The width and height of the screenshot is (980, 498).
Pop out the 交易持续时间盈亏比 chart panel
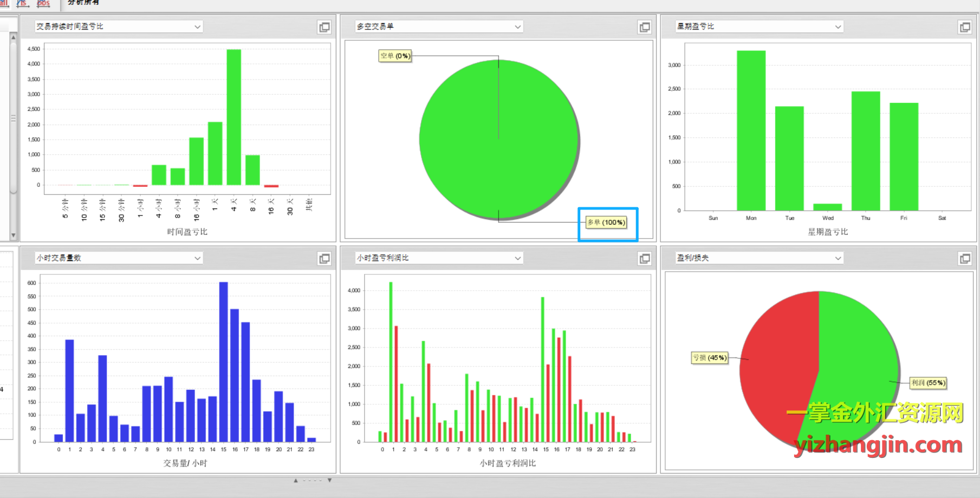(324, 27)
